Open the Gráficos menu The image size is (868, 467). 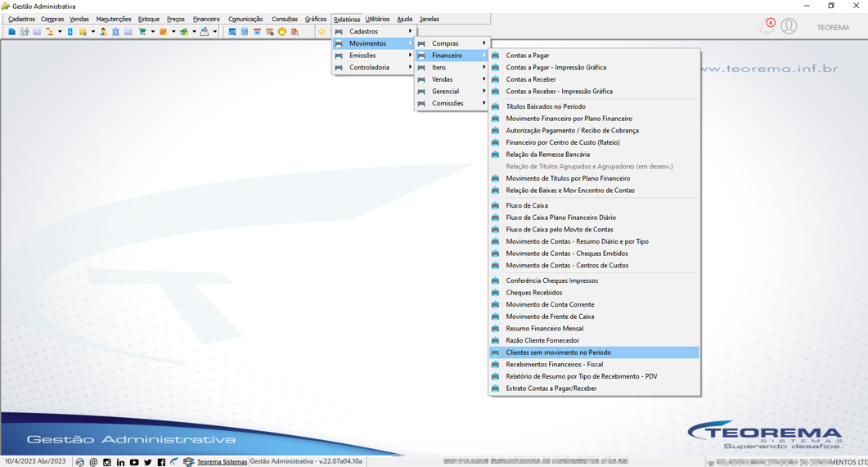(x=316, y=20)
